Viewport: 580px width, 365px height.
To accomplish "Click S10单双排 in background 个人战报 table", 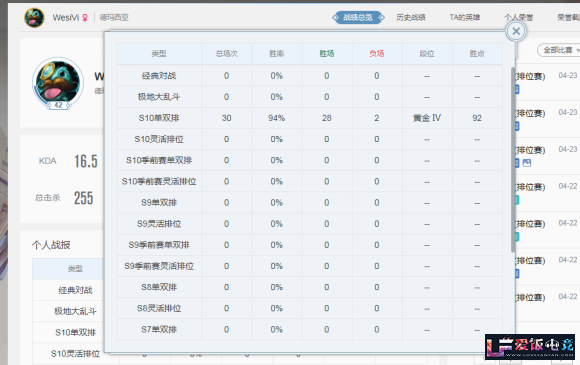I will click(x=75, y=332).
